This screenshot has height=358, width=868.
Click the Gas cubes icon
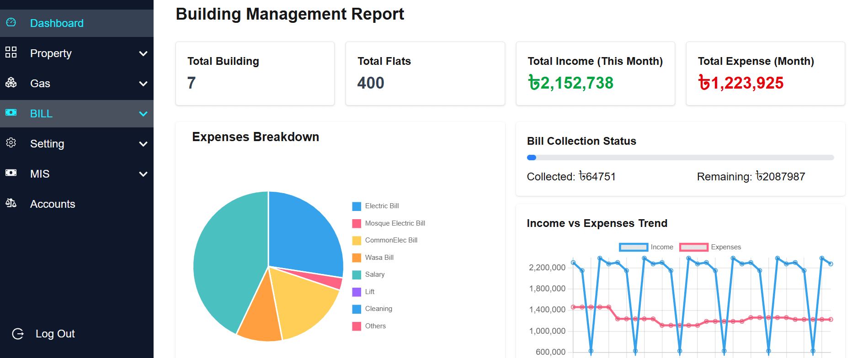[11, 83]
